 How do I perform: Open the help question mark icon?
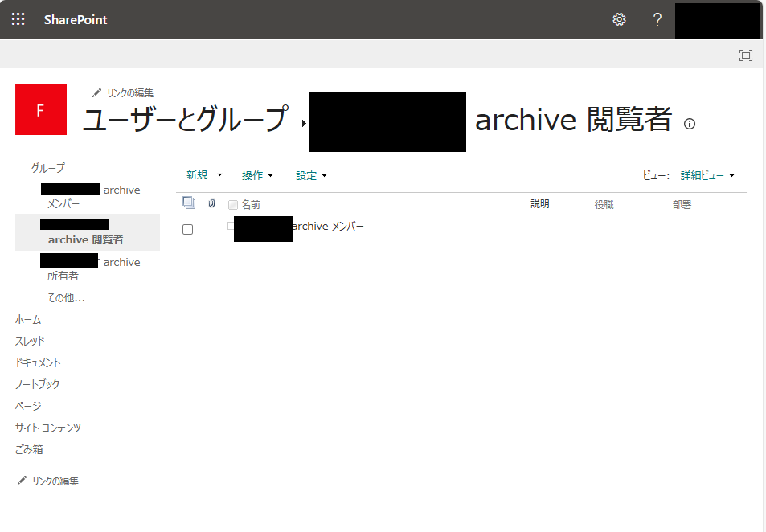point(657,19)
